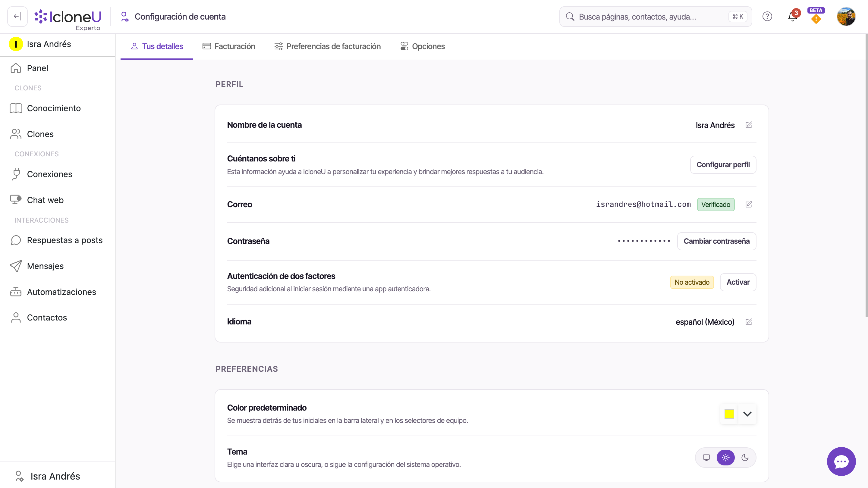Click the BETA warning icon
The width and height of the screenshot is (868, 488).
point(816,17)
